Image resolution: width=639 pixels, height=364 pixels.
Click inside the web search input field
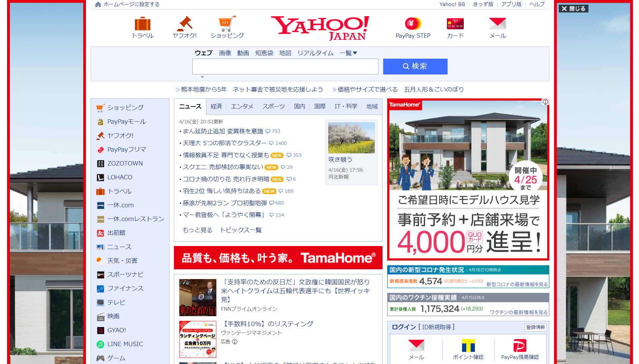pos(285,66)
